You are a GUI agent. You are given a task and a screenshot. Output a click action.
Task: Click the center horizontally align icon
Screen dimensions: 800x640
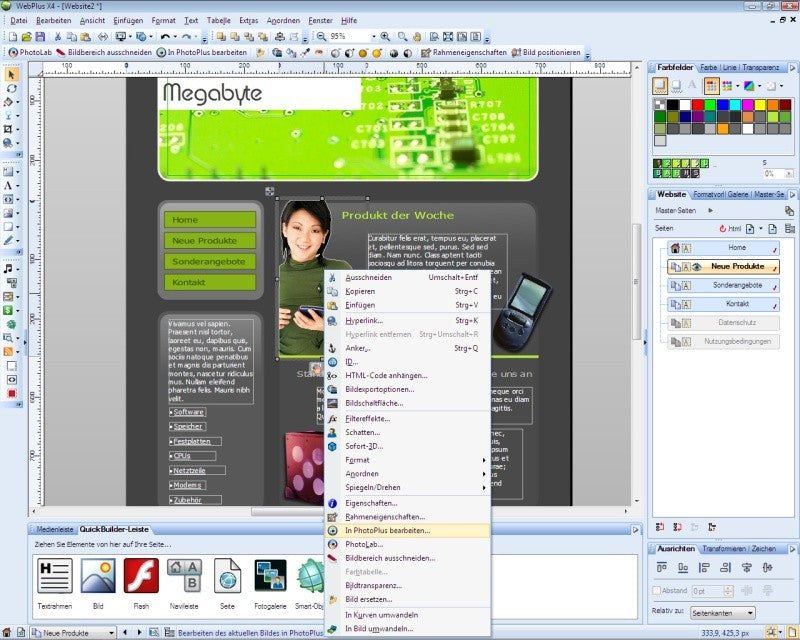pyautogui.click(x=747, y=568)
